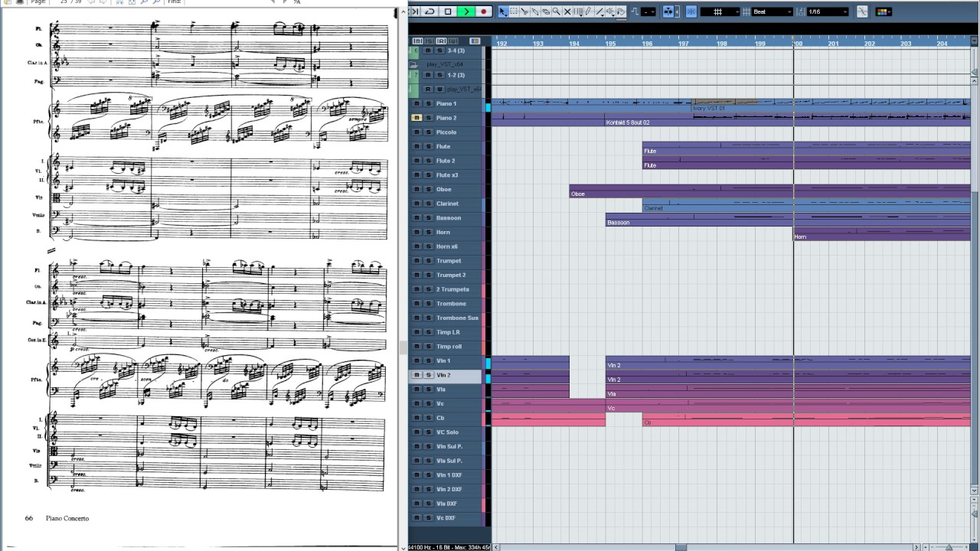Select the VC Solo track
The height and width of the screenshot is (551, 980).
[447, 432]
